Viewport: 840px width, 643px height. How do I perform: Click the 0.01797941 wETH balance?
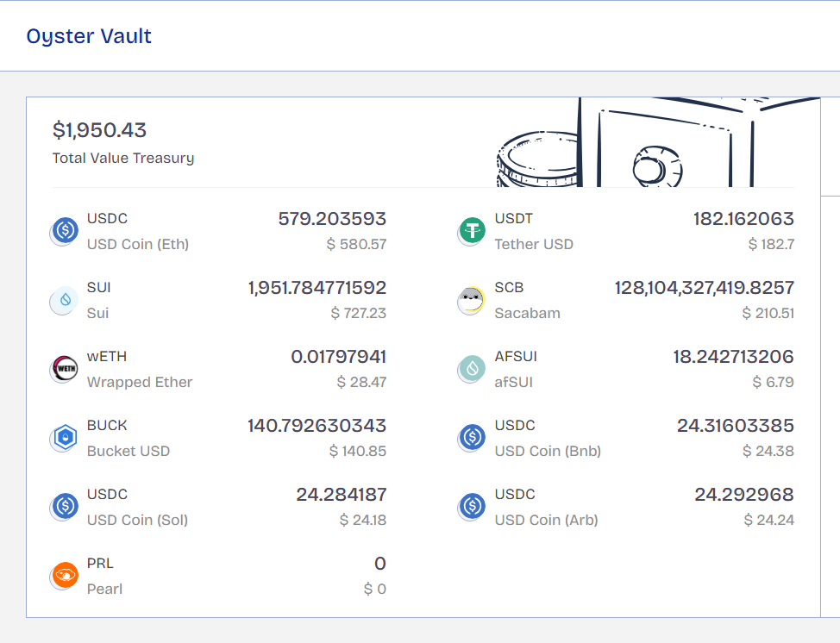tap(339, 357)
